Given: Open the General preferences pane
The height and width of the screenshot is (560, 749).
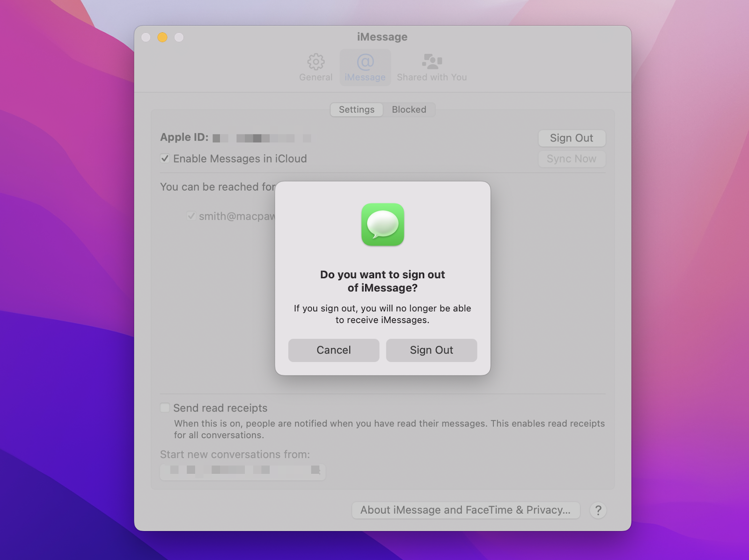Looking at the screenshot, I should pyautogui.click(x=316, y=67).
